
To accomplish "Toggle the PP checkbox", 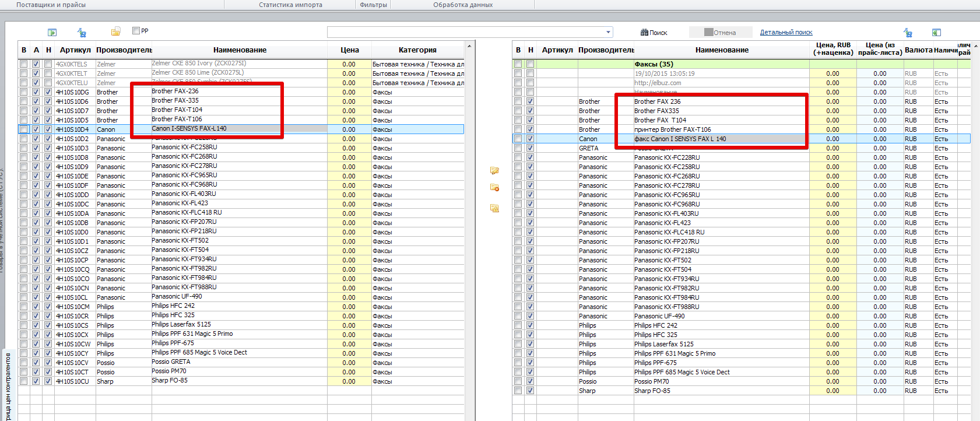I will [136, 31].
